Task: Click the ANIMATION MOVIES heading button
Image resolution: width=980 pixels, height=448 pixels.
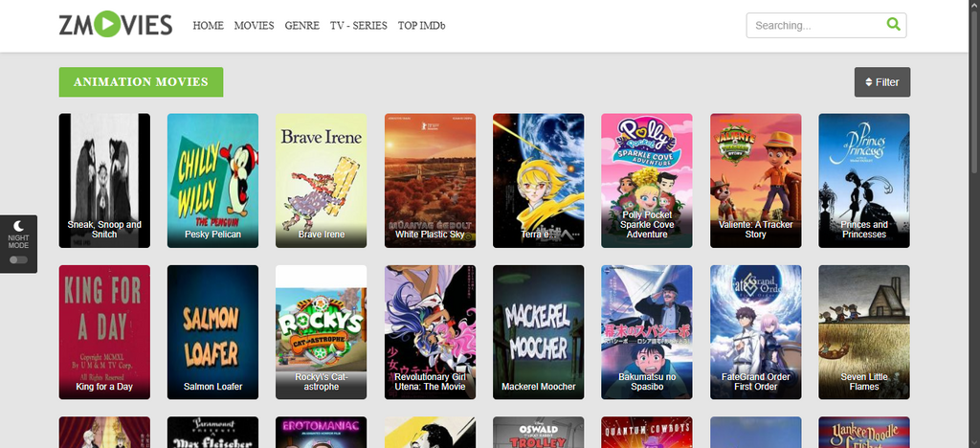Action: pos(141,82)
